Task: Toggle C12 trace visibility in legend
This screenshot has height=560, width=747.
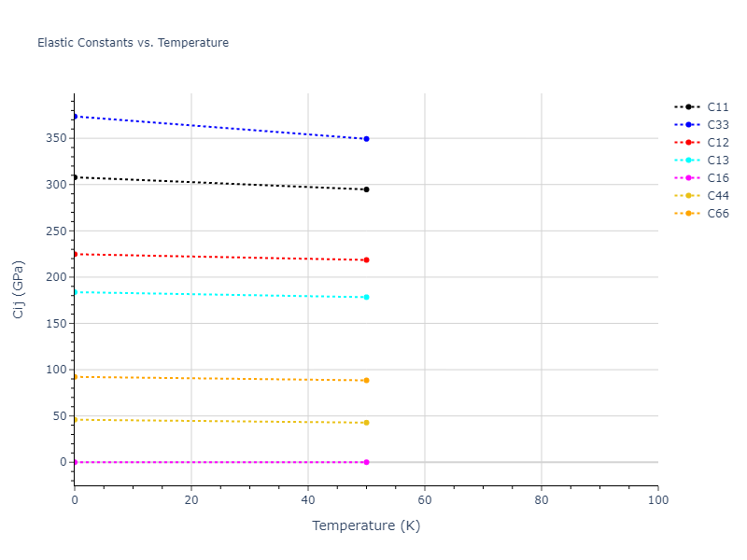Action: coord(717,143)
